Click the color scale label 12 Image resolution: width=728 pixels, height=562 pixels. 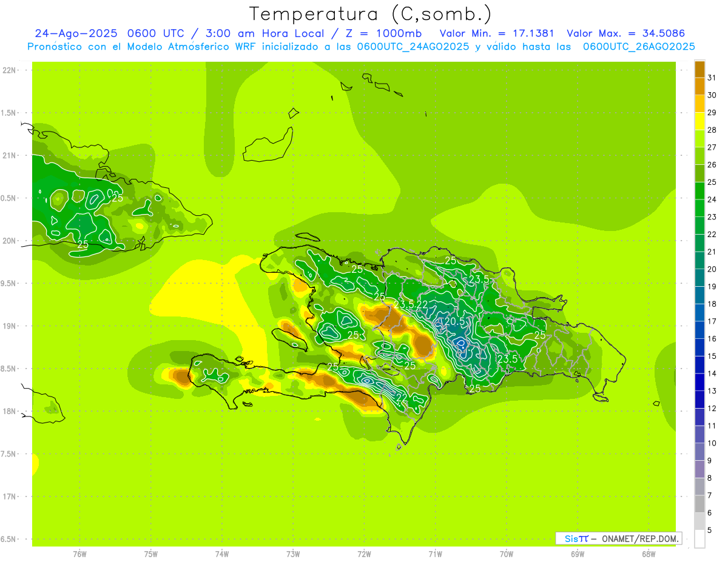pyautogui.click(x=712, y=409)
